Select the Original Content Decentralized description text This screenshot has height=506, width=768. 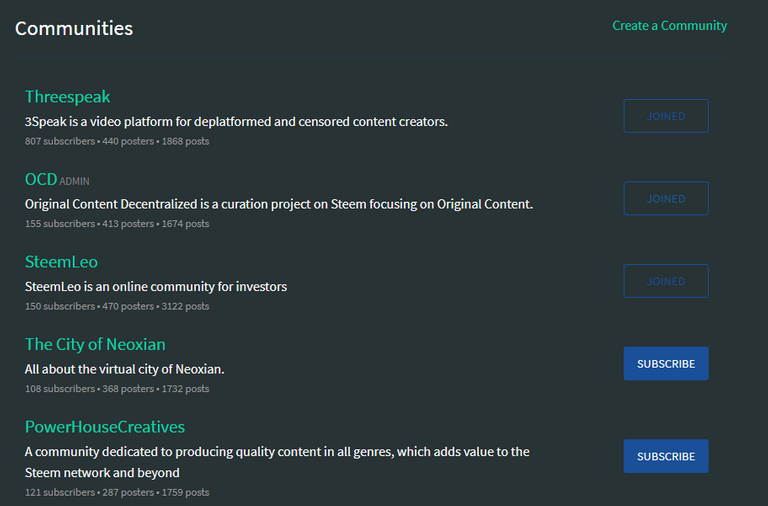[279, 204]
